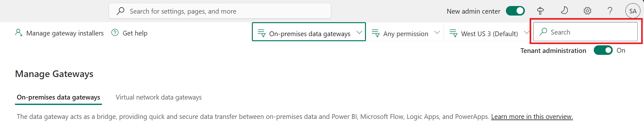The height and width of the screenshot is (123, 644).
Task: Focus the gateway Search input field
Action: point(585,32)
